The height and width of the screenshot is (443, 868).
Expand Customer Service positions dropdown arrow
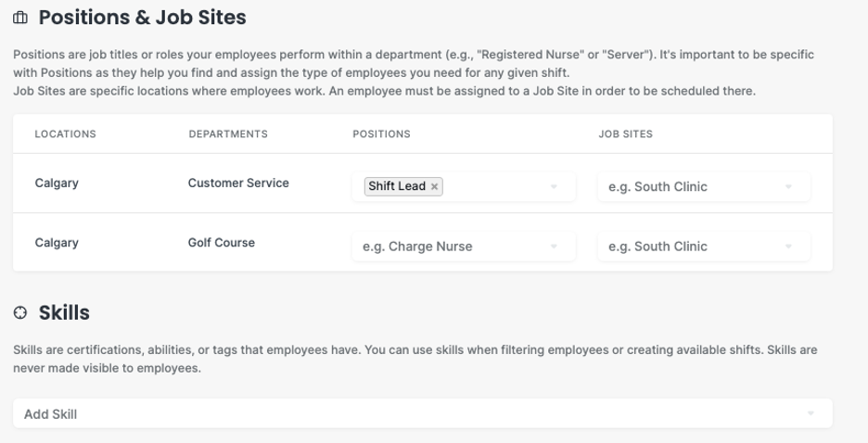(554, 187)
